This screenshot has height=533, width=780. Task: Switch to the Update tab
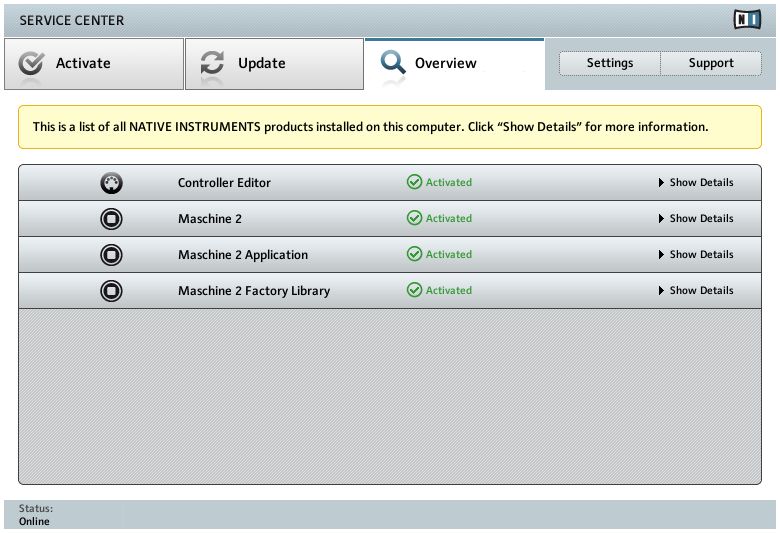click(x=274, y=64)
